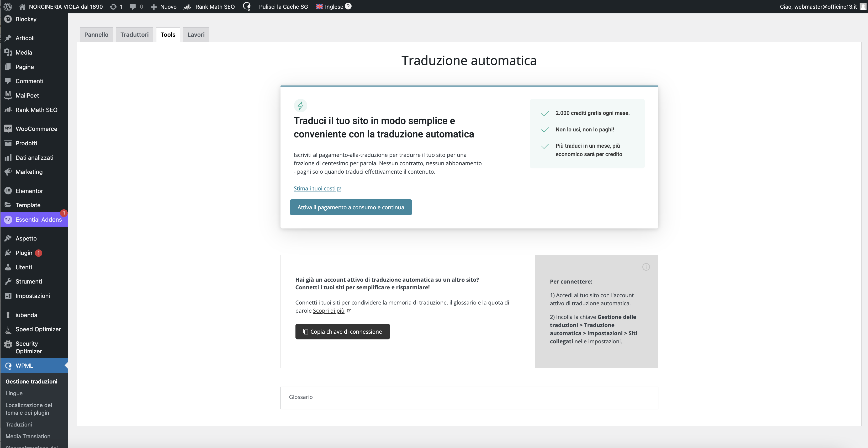Click the Elementor sidebar icon
The height and width of the screenshot is (448, 868).
(x=8, y=191)
